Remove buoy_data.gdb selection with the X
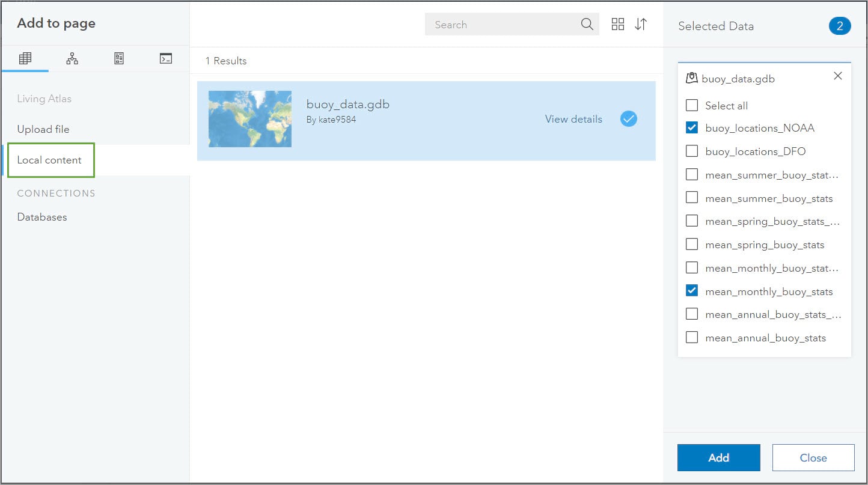Screen dimensions: 868x485 837,76
